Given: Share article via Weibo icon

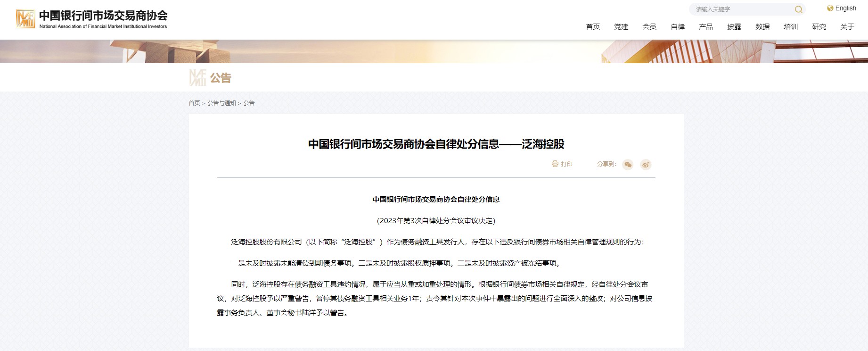Looking at the screenshot, I should (646, 164).
